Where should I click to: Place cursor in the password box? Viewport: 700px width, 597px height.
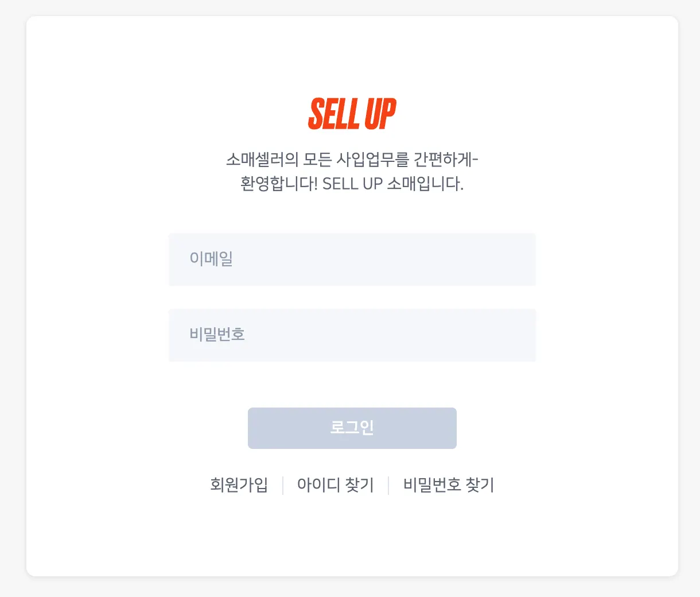[352, 335]
